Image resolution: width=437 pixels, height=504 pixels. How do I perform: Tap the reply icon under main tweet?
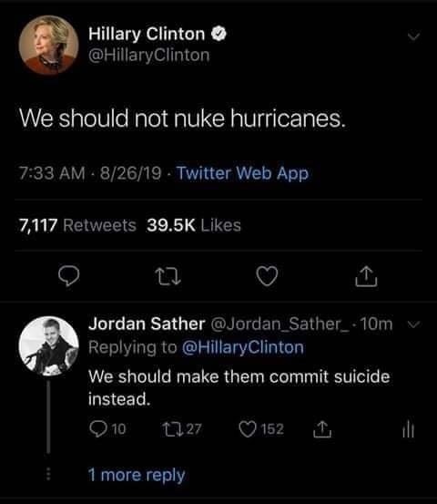(68, 276)
